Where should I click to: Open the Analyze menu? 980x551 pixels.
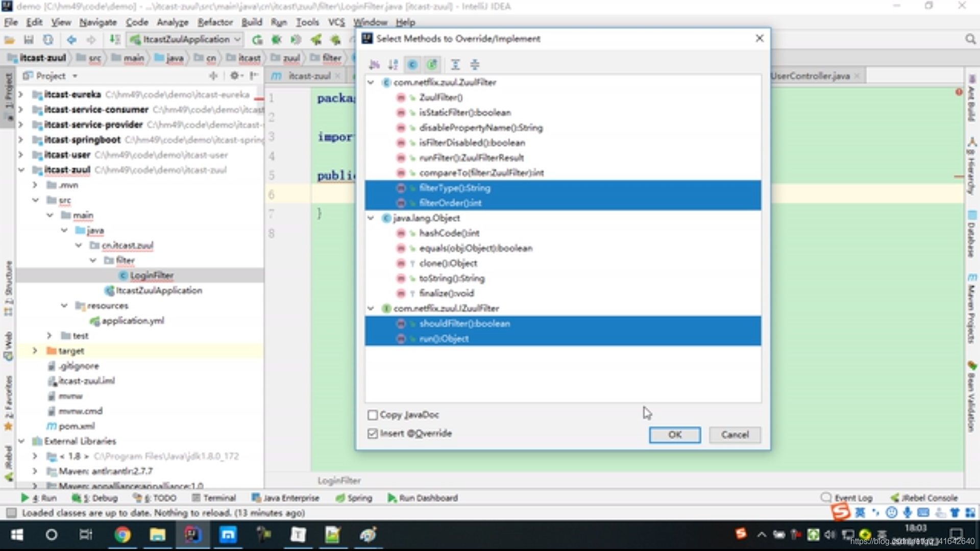(173, 22)
